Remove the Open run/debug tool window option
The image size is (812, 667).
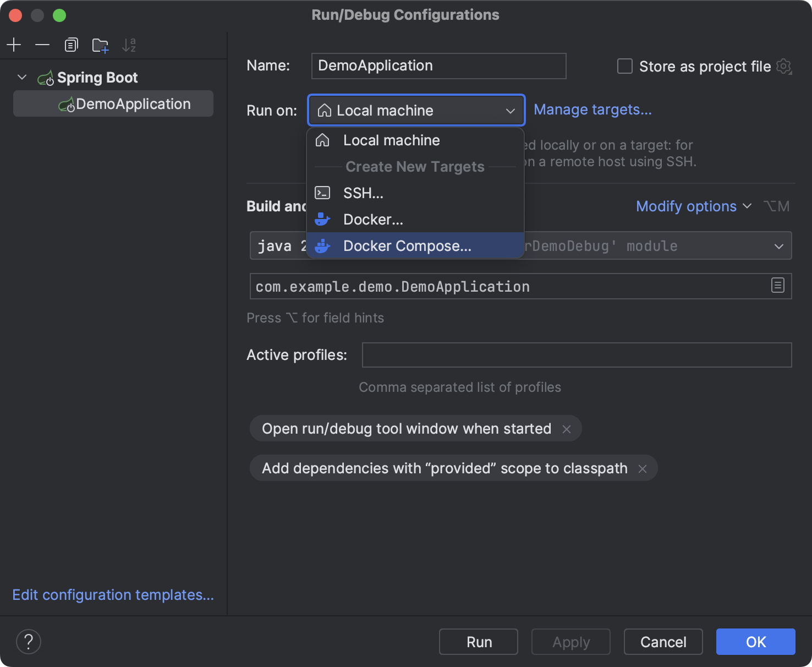pyautogui.click(x=567, y=429)
